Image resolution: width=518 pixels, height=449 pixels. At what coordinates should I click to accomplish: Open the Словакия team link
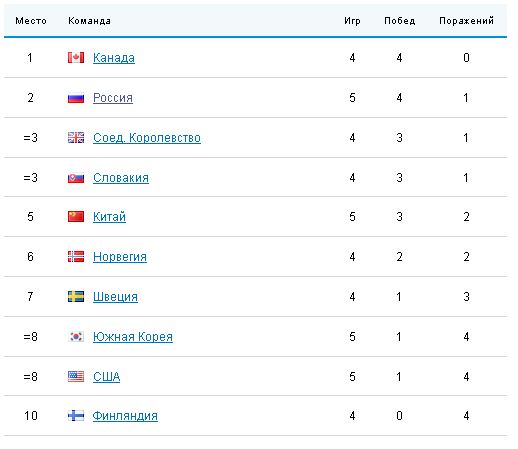(x=121, y=178)
